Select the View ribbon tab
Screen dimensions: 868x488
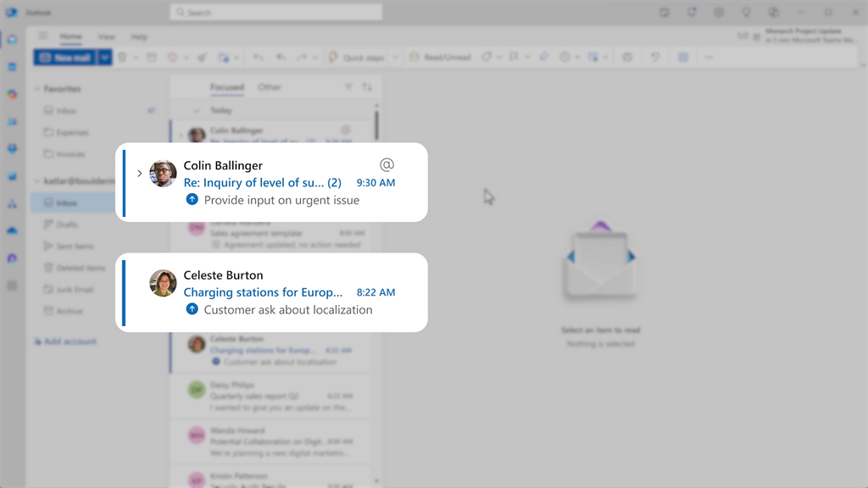106,36
